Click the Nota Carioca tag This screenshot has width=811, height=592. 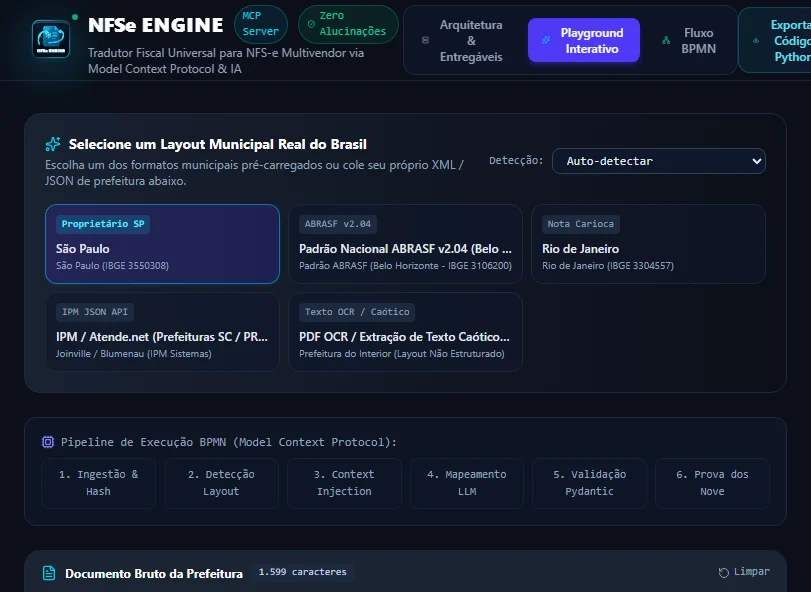click(x=580, y=224)
